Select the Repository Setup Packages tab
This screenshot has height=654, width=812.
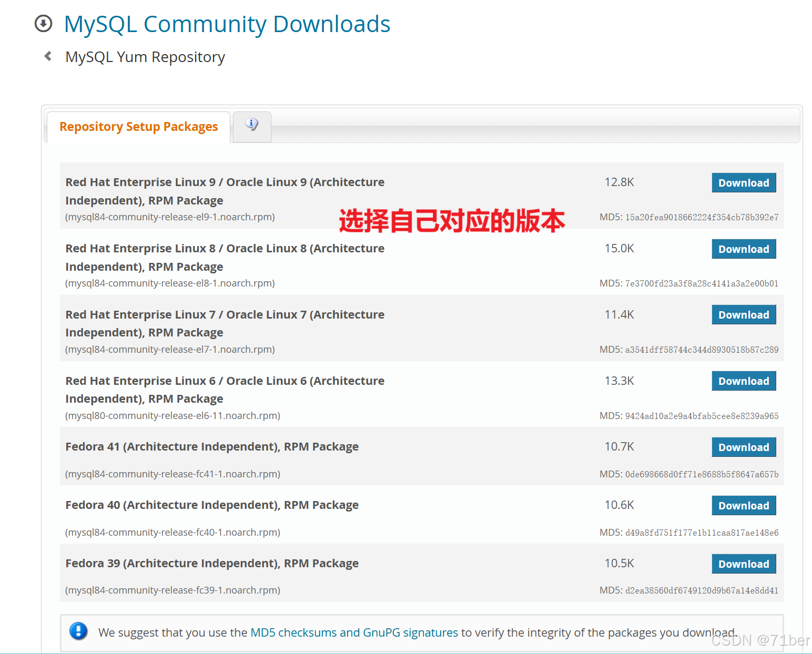coord(138,127)
